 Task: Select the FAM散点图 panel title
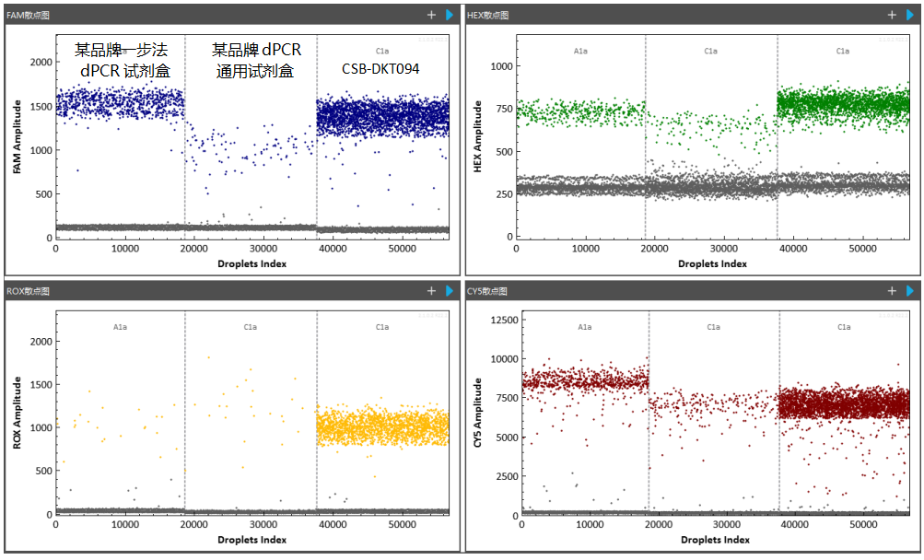click(29, 15)
